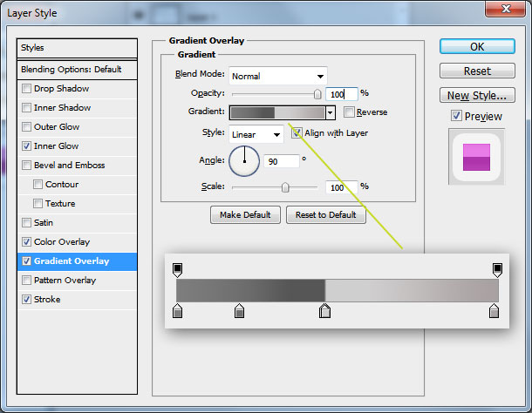Enable the Pattern Overlay checkbox

pos(26,280)
